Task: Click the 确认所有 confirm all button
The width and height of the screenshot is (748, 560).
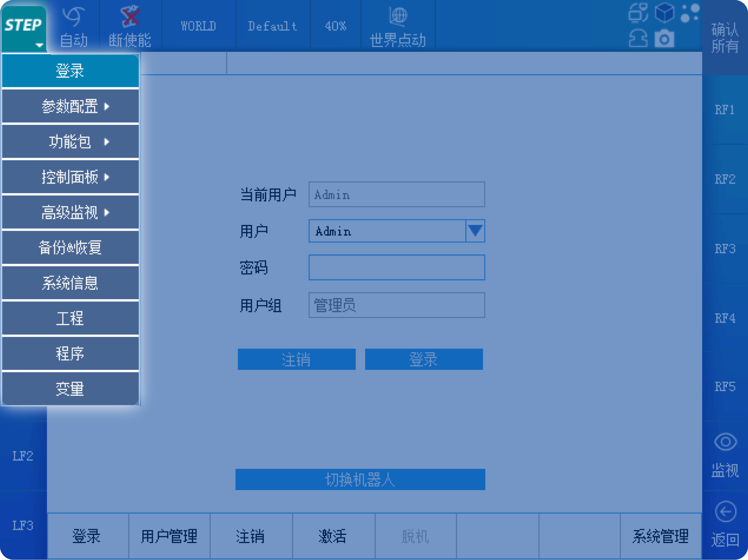Action: coord(725,38)
